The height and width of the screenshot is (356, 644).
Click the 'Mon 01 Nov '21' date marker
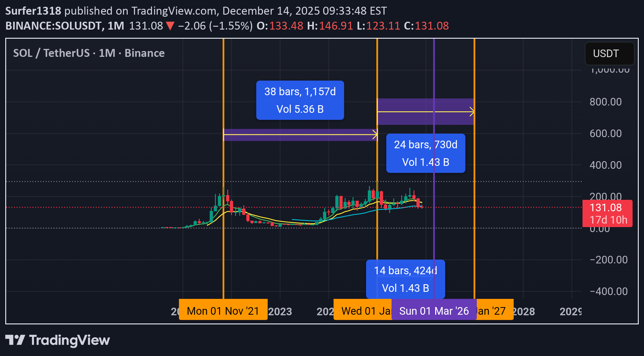click(x=223, y=311)
